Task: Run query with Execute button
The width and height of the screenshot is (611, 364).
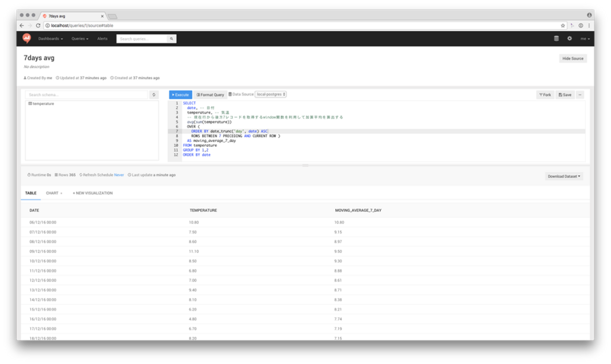Action: point(180,95)
